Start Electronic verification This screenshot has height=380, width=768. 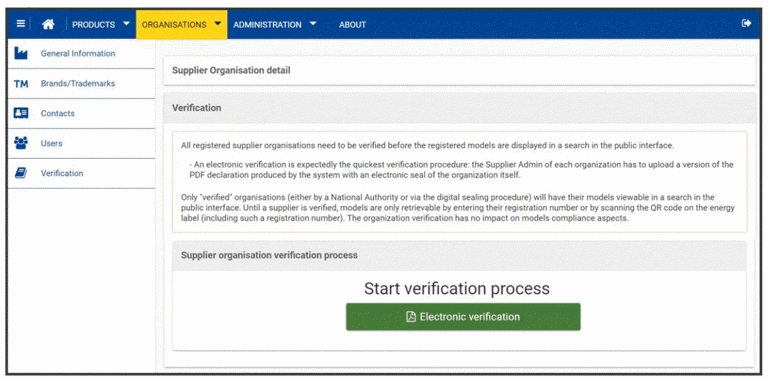pos(463,317)
